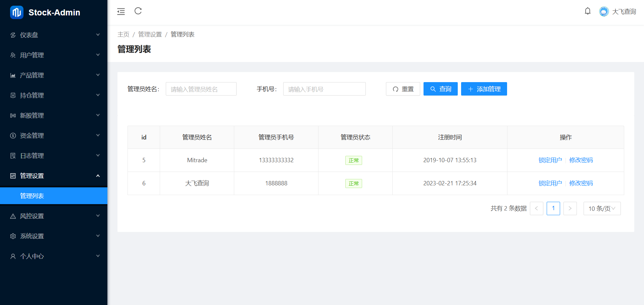Focus the 管理员姓名 input field
Viewport: 644px width, 305px height.
pos(201,89)
